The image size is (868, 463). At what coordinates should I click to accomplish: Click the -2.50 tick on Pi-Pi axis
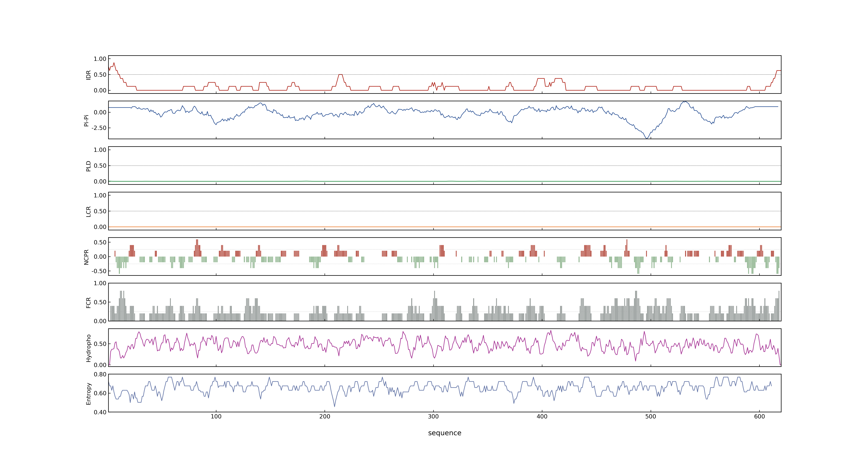tap(99, 128)
